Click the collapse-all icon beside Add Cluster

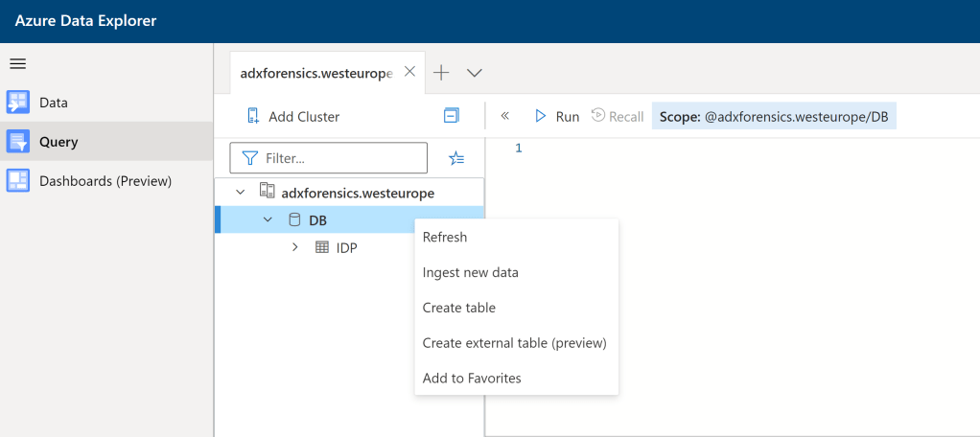pyautogui.click(x=452, y=116)
